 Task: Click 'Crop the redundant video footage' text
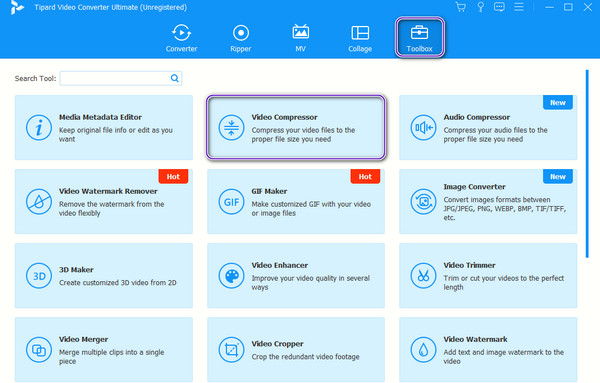click(305, 357)
